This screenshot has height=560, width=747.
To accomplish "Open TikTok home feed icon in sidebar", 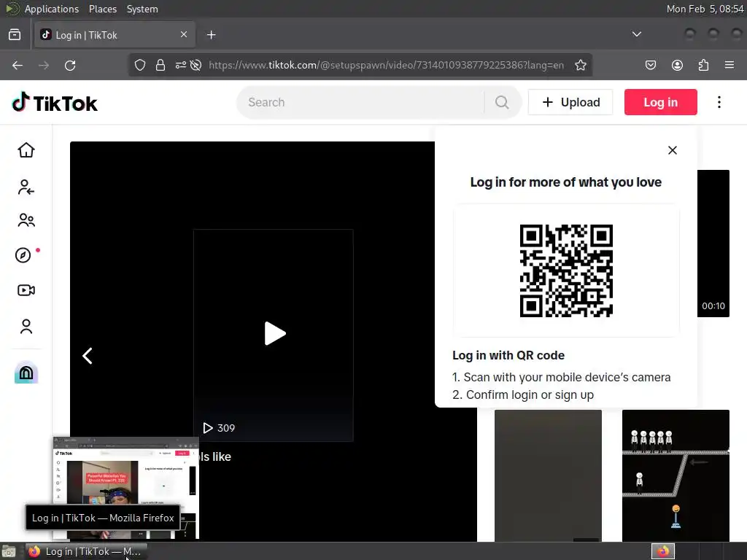I will pyautogui.click(x=26, y=150).
